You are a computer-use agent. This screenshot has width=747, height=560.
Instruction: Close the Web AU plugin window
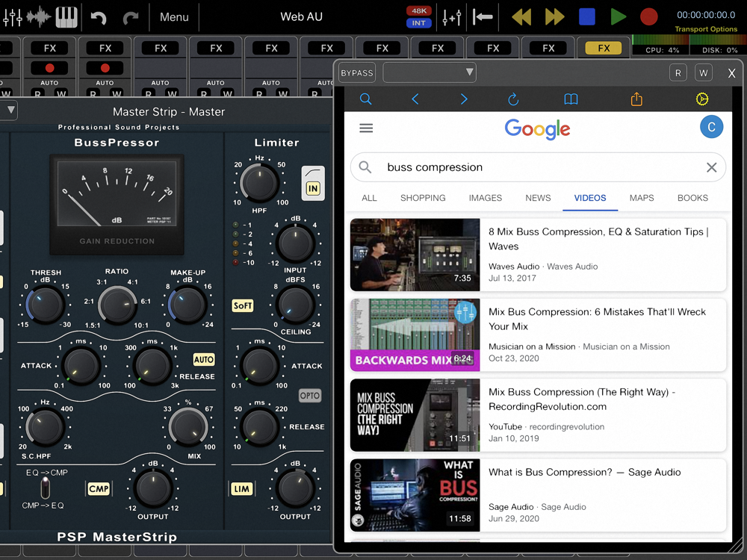point(731,73)
